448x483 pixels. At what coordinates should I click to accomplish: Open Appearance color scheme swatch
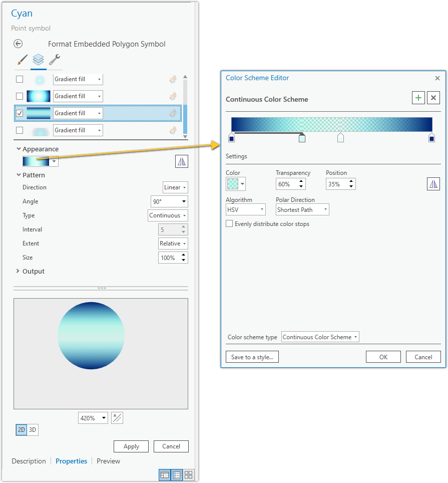click(x=41, y=161)
